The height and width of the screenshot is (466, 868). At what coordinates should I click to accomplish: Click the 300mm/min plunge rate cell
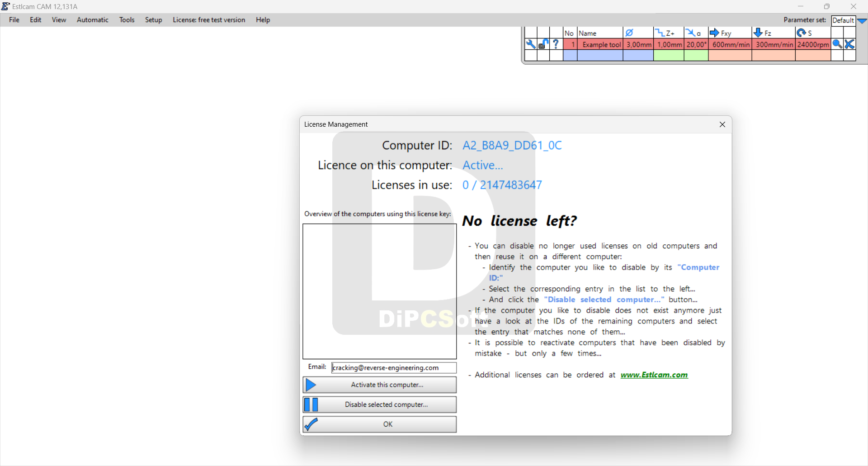(x=774, y=44)
